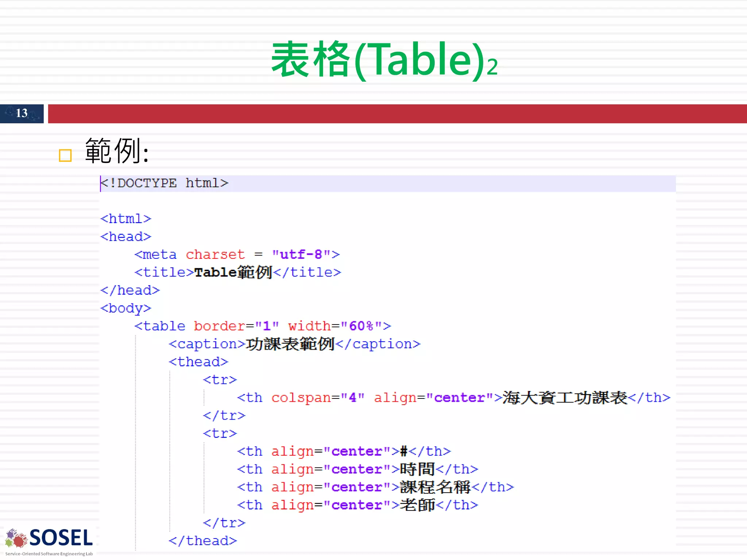Click the closing </thead> tag line
The height and width of the screenshot is (560, 747).
click(203, 541)
